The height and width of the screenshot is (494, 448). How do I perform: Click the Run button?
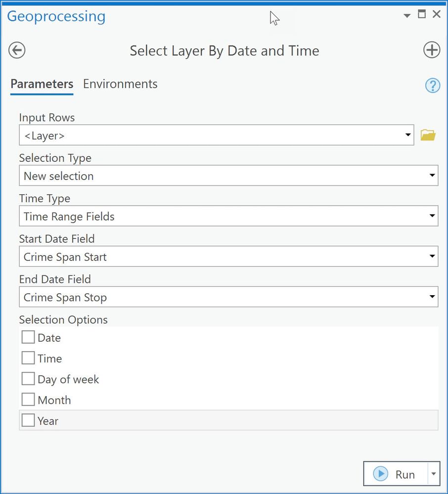pos(395,474)
